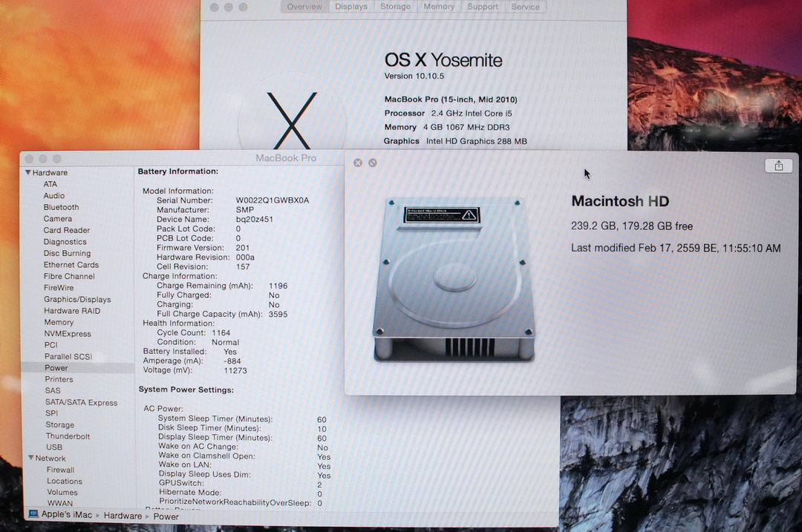Click the second round button in Quick Look
The height and width of the screenshot is (532, 802).
pyautogui.click(x=373, y=162)
